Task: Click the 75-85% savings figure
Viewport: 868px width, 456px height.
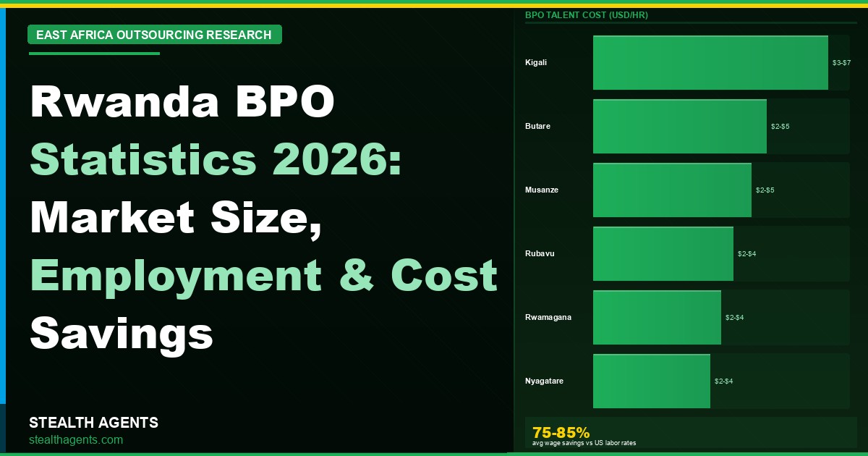Action: coord(561,432)
